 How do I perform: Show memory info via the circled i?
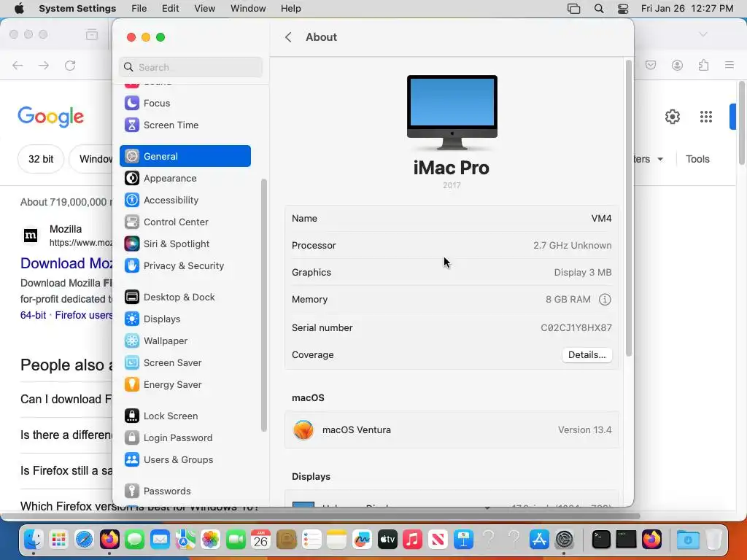[605, 300]
